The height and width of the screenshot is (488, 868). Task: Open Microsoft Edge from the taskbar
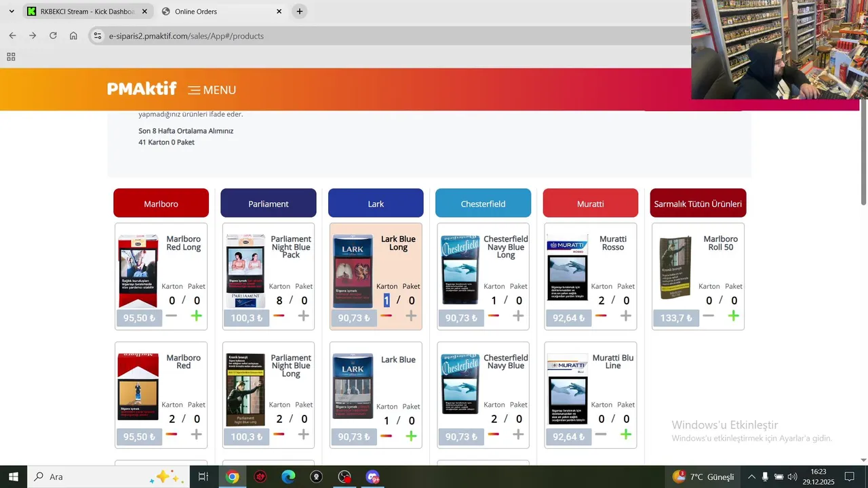pos(288,476)
